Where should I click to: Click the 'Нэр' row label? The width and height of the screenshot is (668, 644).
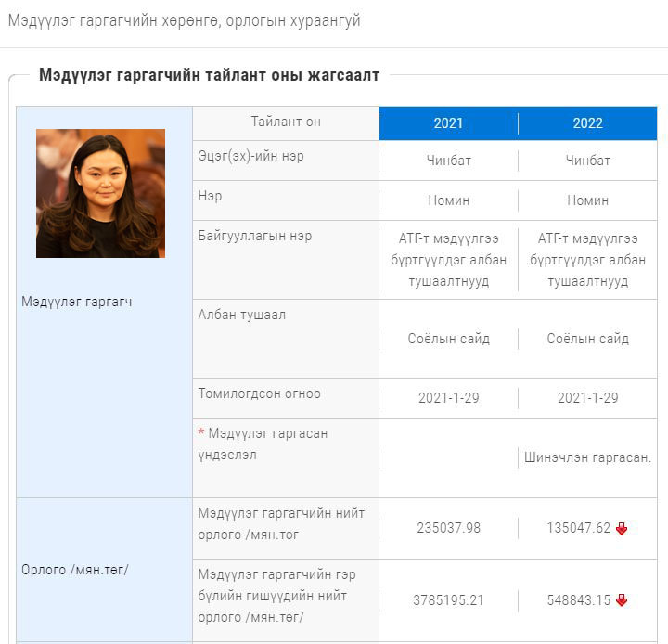click(210, 196)
